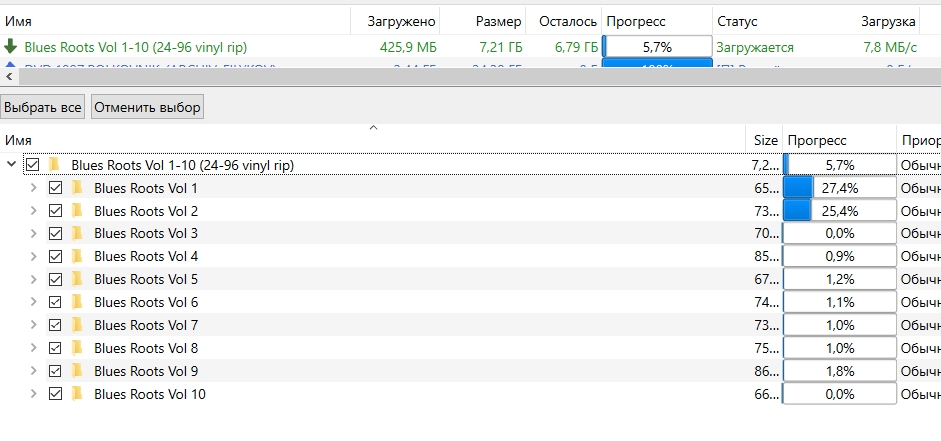Expand Blues Roots Vol 7 folder

[34, 325]
